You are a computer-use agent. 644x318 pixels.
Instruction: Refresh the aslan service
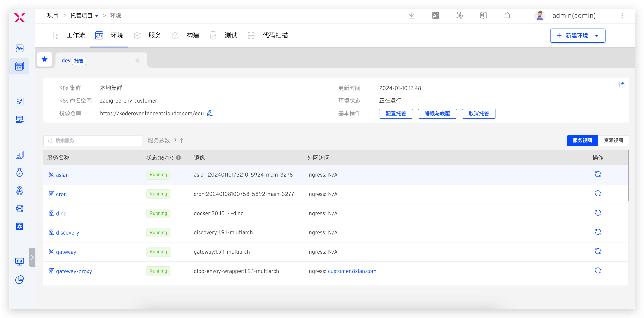click(598, 174)
